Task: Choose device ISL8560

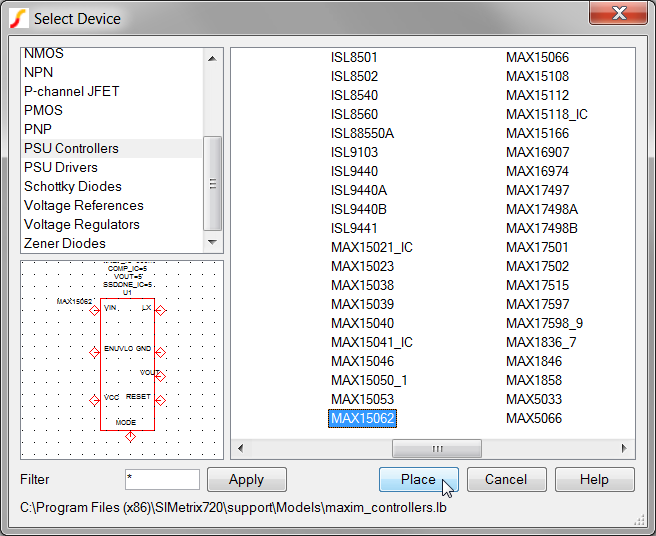Action: [354, 114]
